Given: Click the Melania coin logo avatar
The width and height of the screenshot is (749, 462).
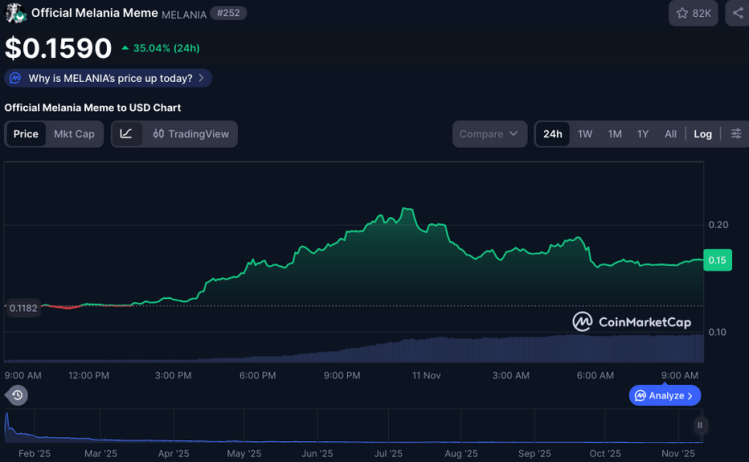Looking at the screenshot, I should 15,13.
